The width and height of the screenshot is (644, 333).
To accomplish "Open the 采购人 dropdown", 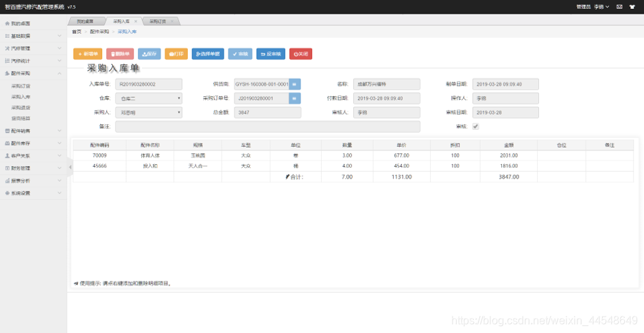I will (x=149, y=112).
